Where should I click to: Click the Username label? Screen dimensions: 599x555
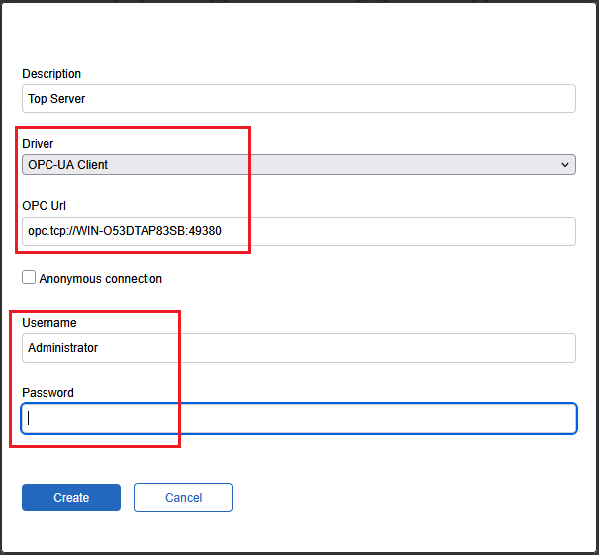pyautogui.click(x=49, y=323)
